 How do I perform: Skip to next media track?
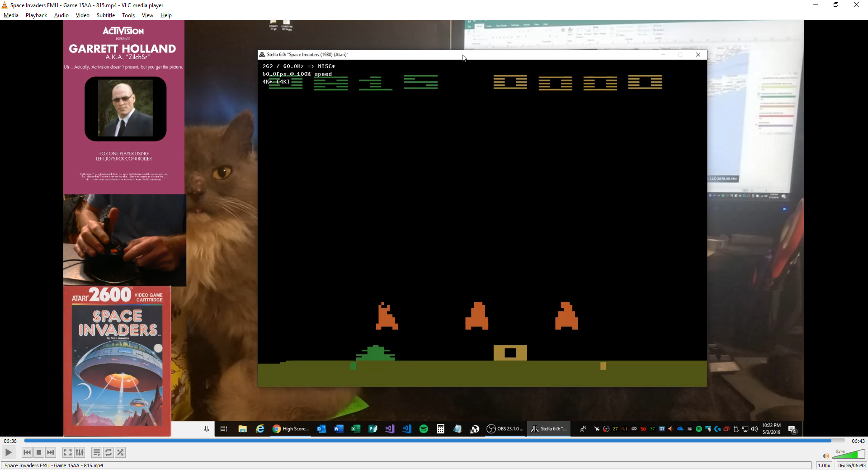click(x=51, y=452)
